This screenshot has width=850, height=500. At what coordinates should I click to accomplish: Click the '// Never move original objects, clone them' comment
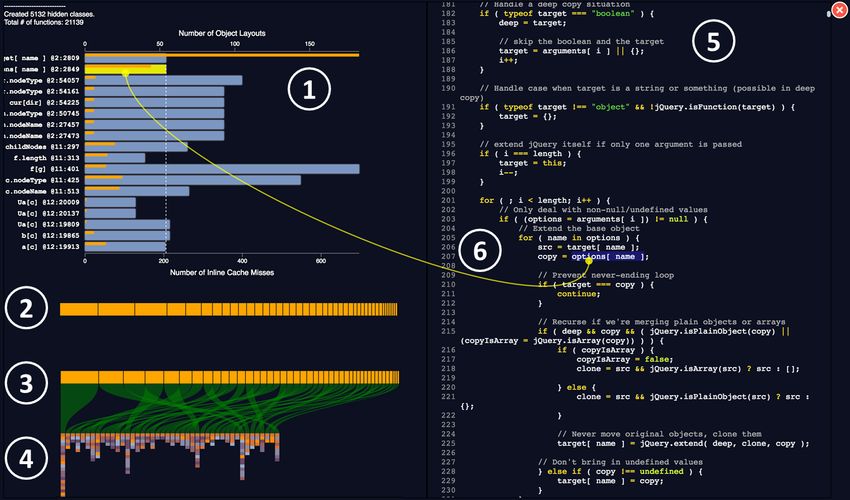tap(659, 434)
